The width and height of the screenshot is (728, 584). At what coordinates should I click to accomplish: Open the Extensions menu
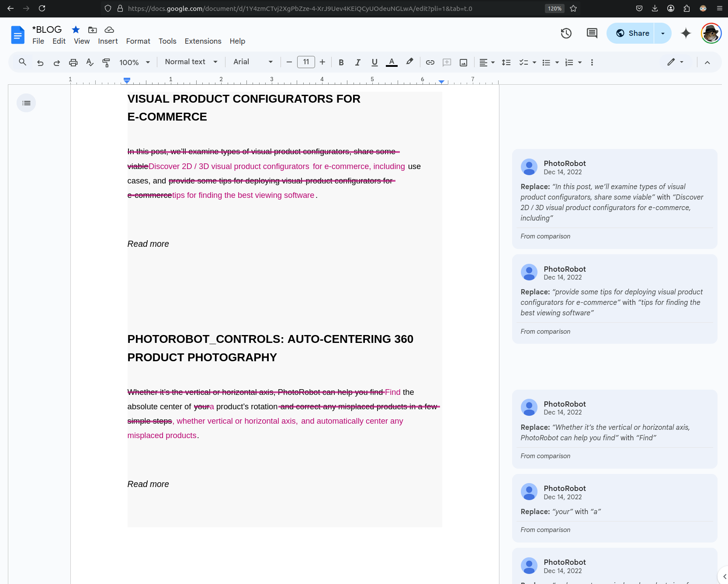pyautogui.click(x=203, y=41)
